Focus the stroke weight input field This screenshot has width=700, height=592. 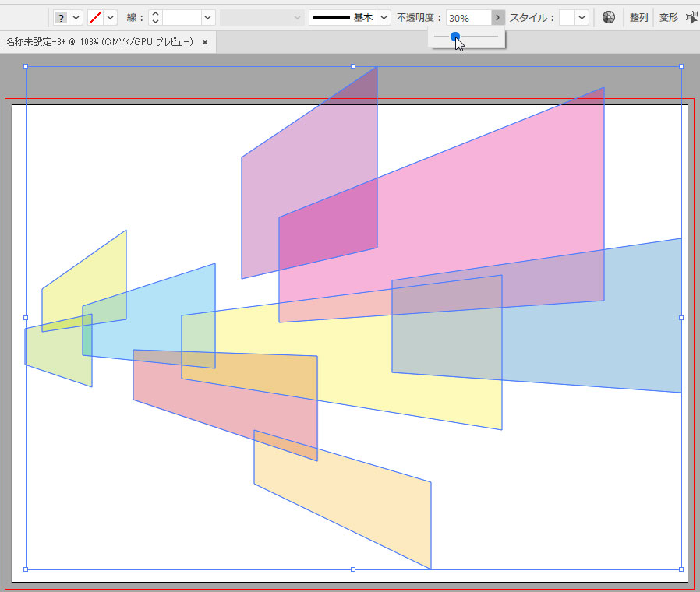182,18
